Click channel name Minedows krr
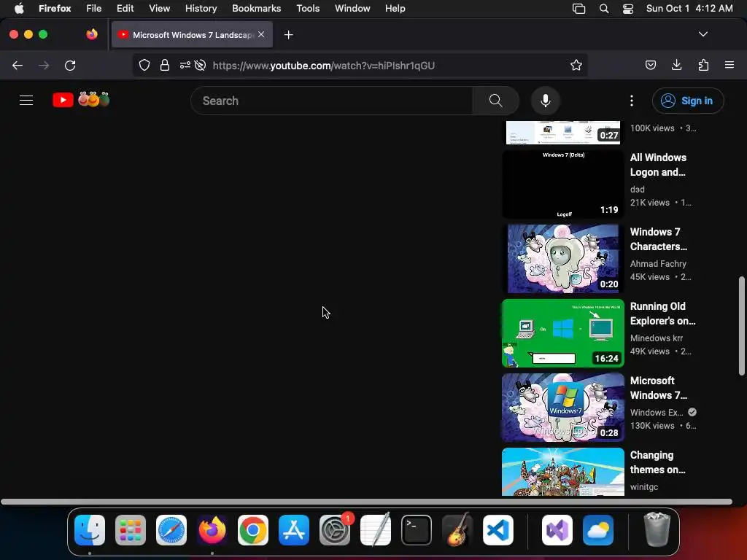This screenshot has height=560, width=747. pos(656,338)
